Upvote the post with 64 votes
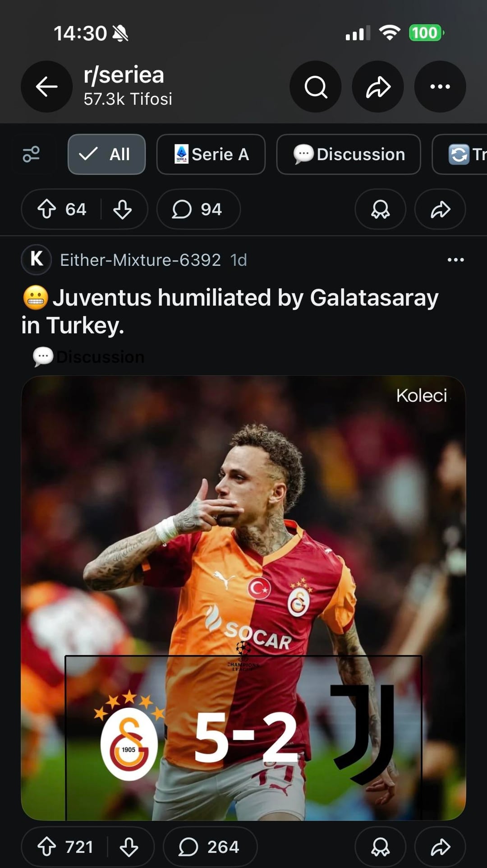 click(47, 209)
